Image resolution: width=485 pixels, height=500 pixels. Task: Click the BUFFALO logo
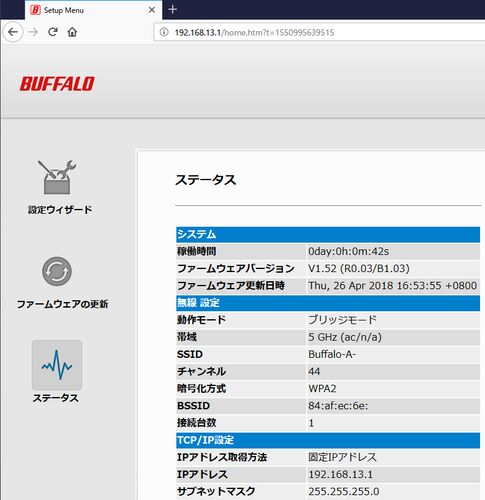pyautogui.click(x=57, y=84)
